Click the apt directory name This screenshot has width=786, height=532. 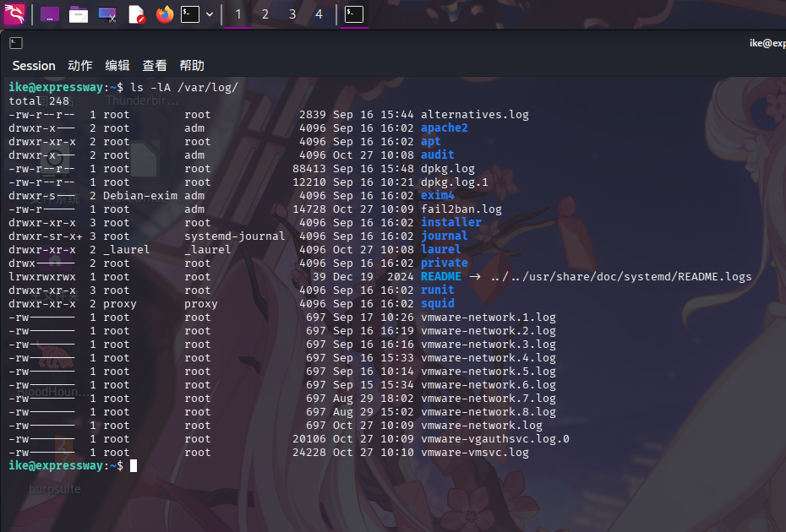pos(430,142)
